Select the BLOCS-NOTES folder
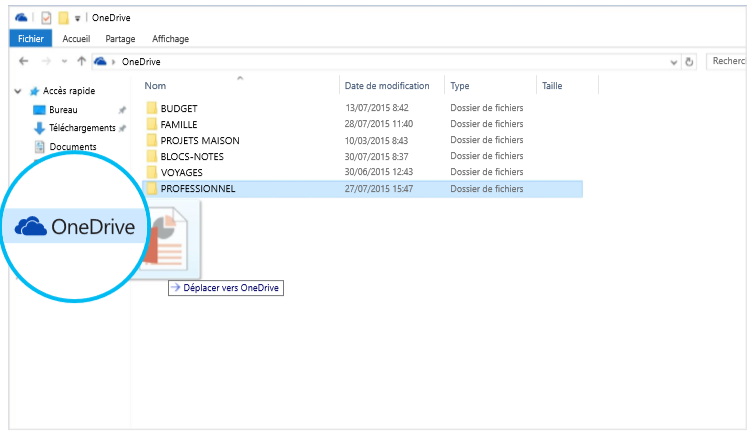Screen dimensions: 756x436 tap(192, 156)
